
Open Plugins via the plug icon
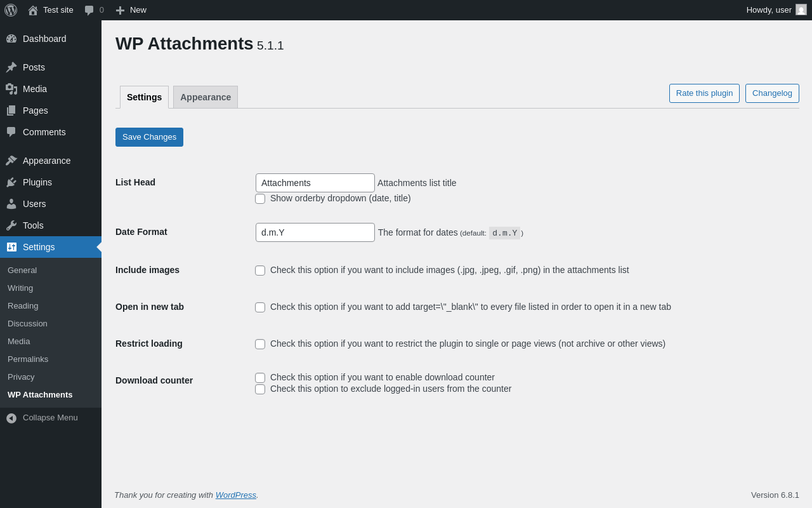[11, 182]
